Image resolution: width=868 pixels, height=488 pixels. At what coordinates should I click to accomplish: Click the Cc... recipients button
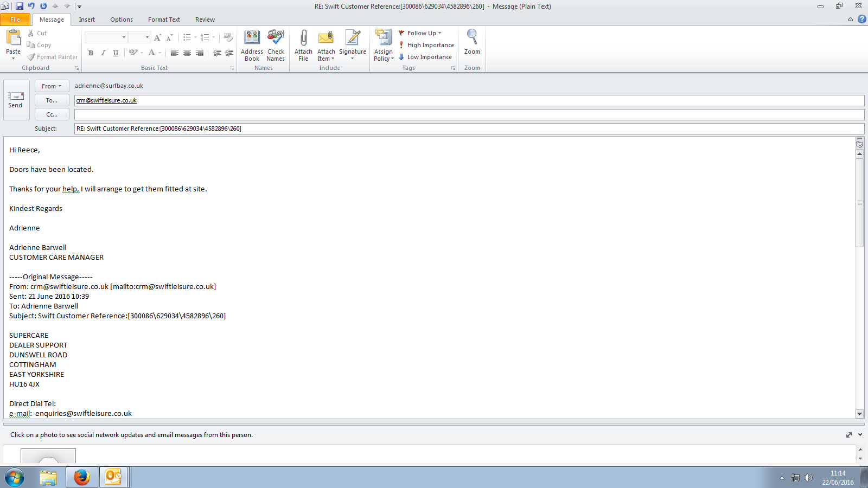(x=52, y=114)
